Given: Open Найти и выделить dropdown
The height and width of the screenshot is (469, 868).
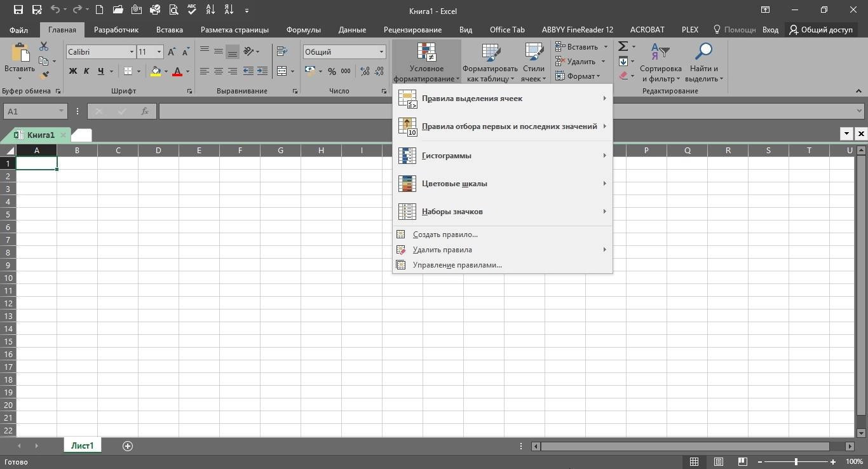Looking at the screenshot, I should [x=704, y=64].
